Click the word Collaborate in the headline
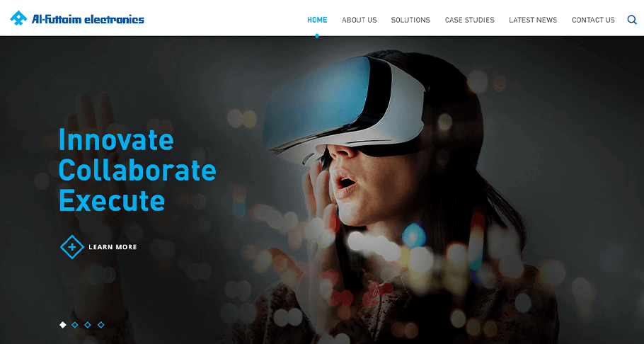Image resolution: width=644 pixels, height=344 pixels. pyautogui.click(x=137, y=170)
